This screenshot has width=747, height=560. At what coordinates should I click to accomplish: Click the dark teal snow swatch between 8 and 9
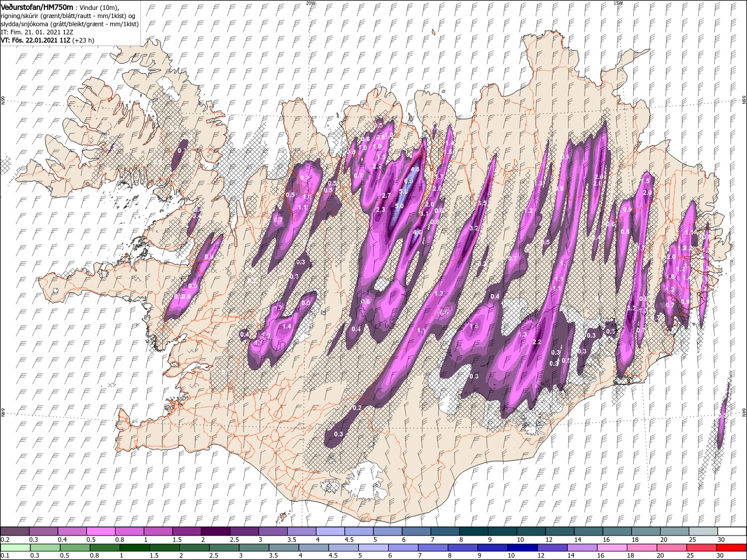point(474,531)
